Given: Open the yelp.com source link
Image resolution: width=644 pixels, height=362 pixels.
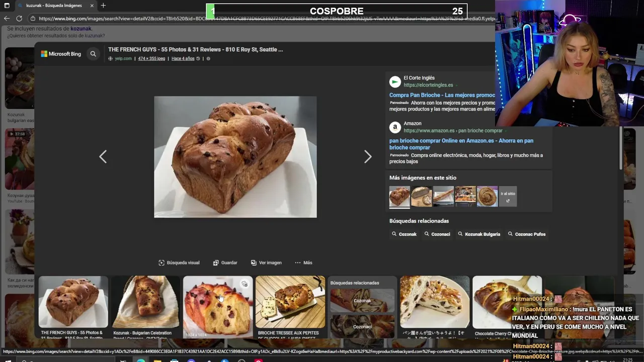Looking at the screenshot, I should (x=123, y=58).
